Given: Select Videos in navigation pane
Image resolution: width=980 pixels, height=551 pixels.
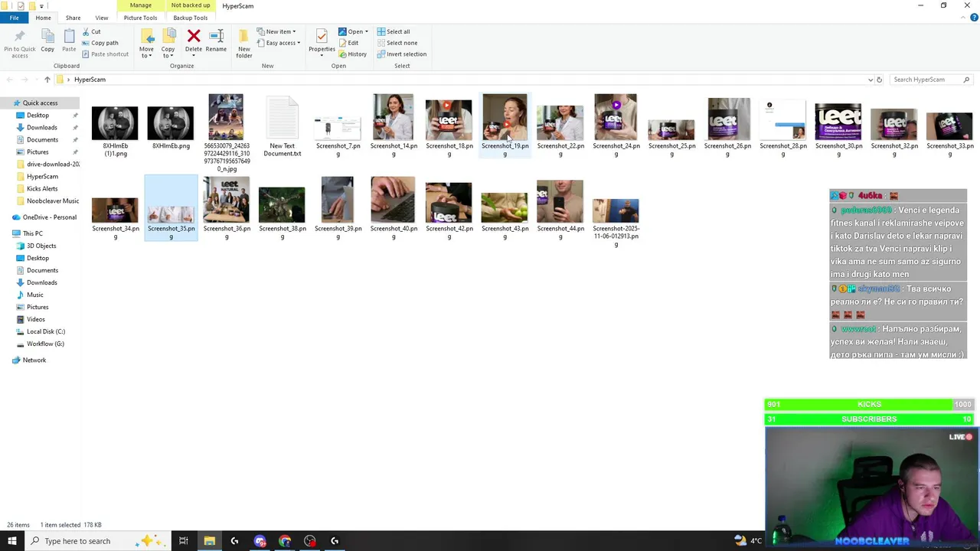Looking at the screenshot, I should click(x=35, y=319).
